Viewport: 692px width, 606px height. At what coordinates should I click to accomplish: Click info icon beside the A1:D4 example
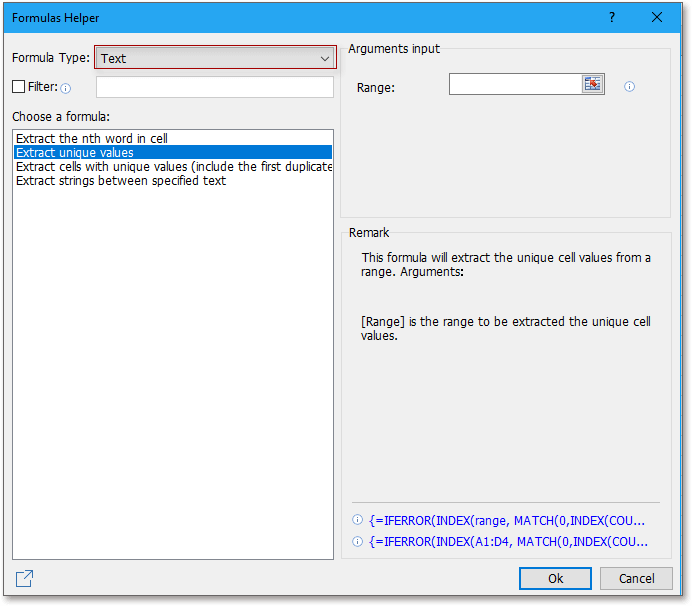coord(357,542)
